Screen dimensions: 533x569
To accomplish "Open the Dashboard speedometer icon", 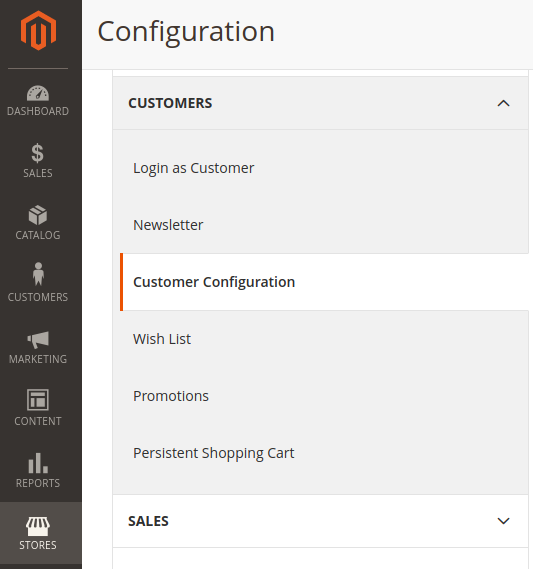I will pos(38,93).
